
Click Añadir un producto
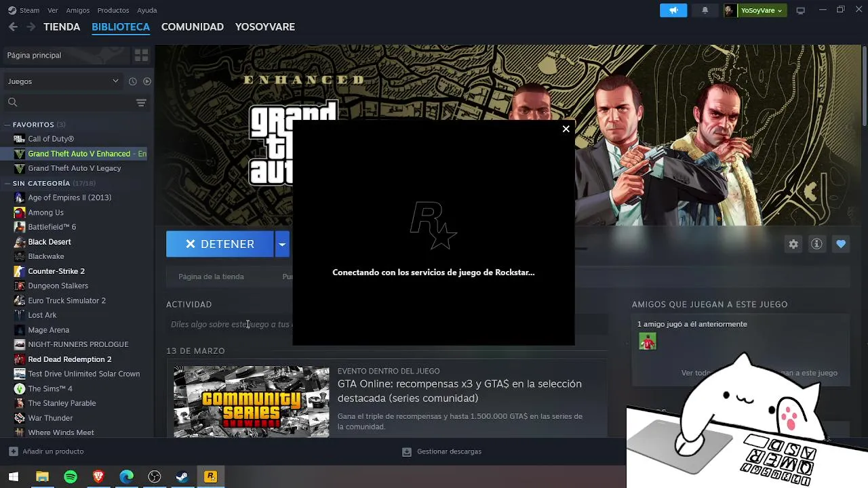point(46,451)
